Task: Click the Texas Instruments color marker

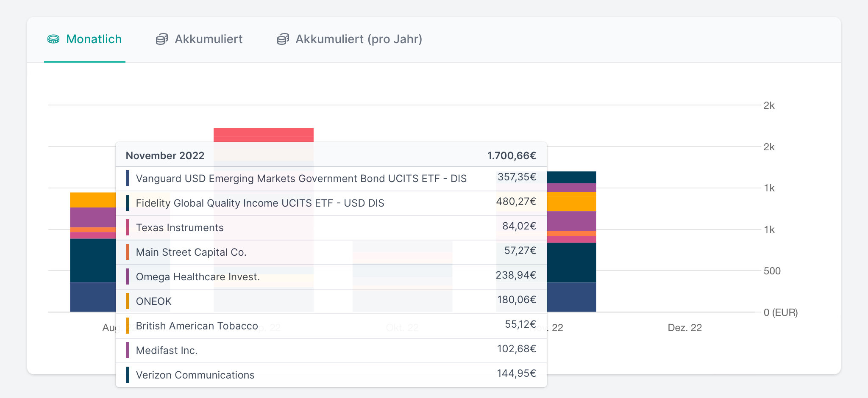Action: click(x=128, y=228)
